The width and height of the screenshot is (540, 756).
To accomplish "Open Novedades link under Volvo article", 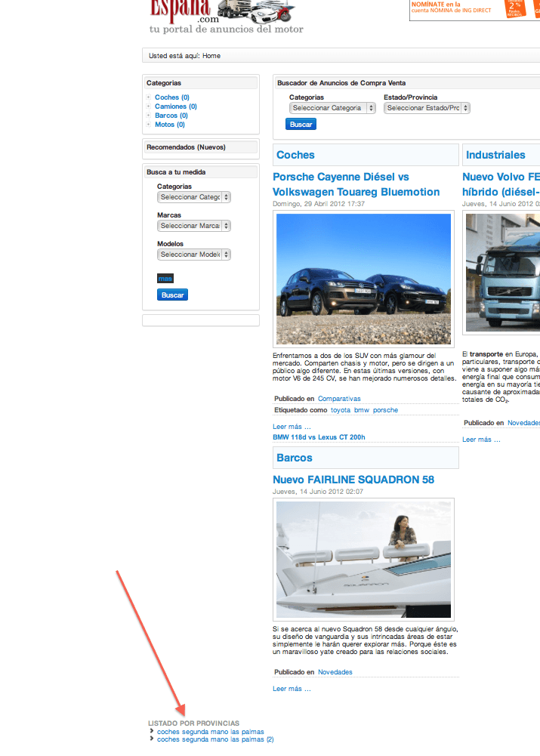I will [x=523, y=424].
